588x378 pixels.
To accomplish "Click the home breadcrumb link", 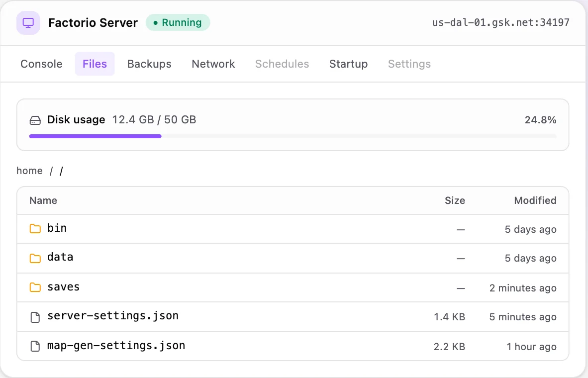I will coord(30,171).
